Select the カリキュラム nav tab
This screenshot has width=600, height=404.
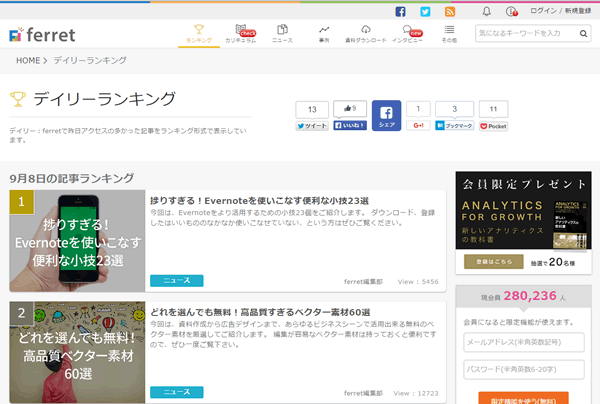[241, 34]
